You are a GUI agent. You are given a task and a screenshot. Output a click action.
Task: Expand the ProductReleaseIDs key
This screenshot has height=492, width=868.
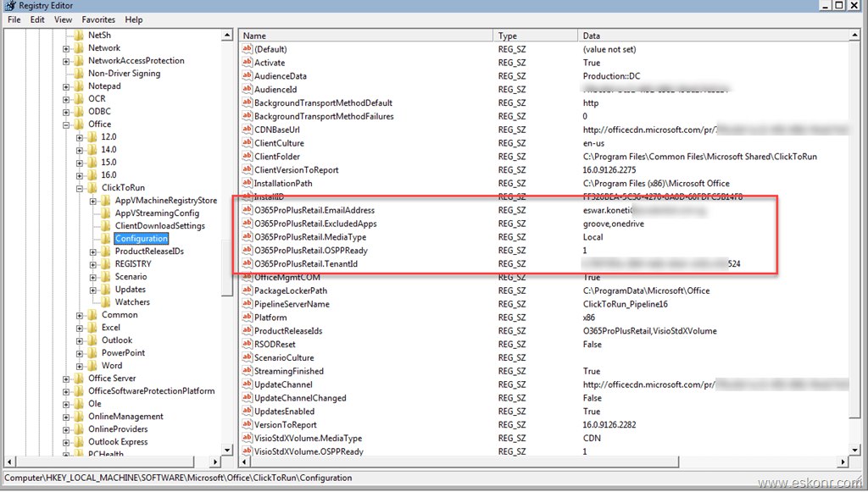(93, 252)
